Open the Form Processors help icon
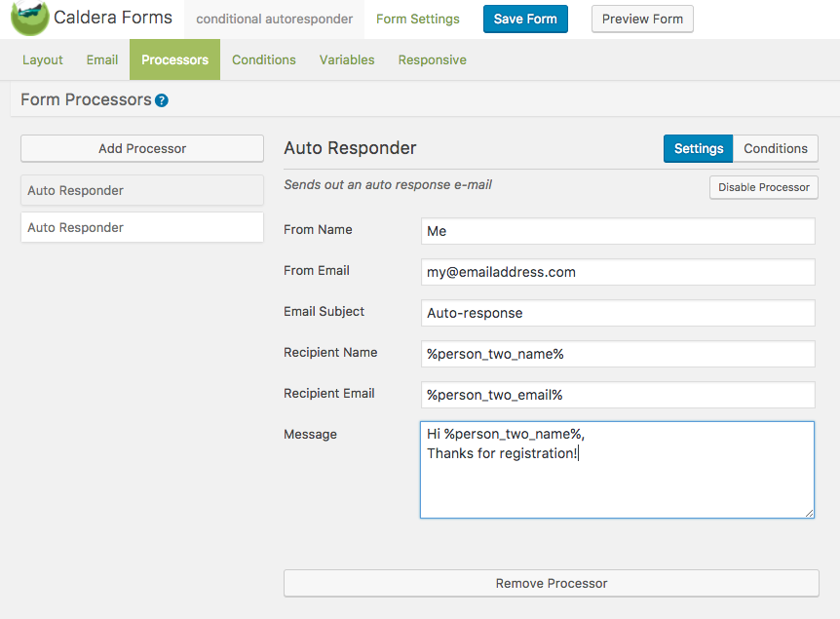 click(x=162, y=100)
